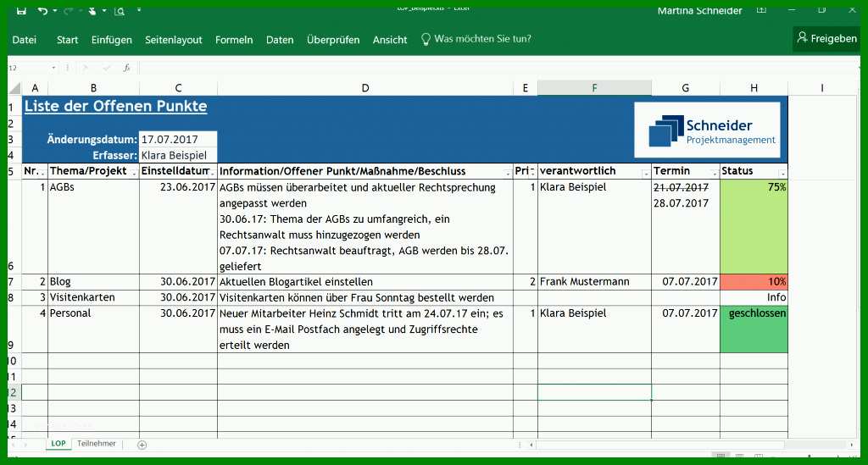Open the Pri column filter dropdown
Screen dimensions: 868x465
point(532,173)
